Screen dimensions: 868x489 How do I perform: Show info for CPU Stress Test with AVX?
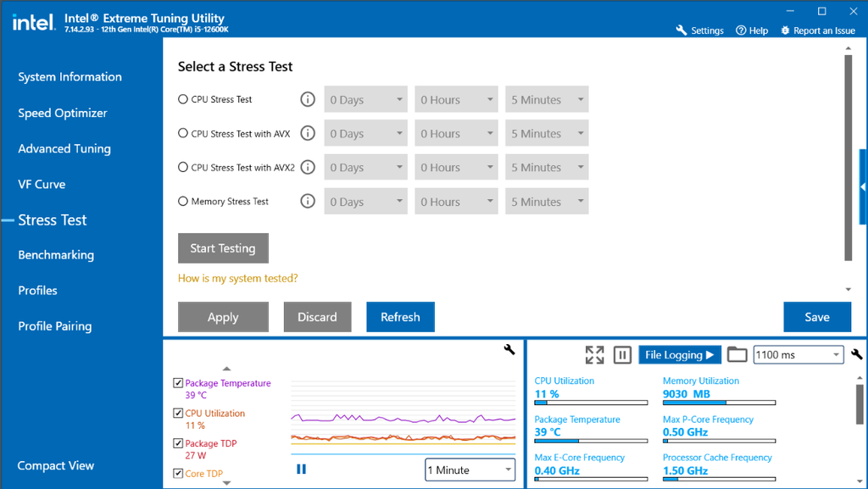pyautogui.click(x=308, y=133)
